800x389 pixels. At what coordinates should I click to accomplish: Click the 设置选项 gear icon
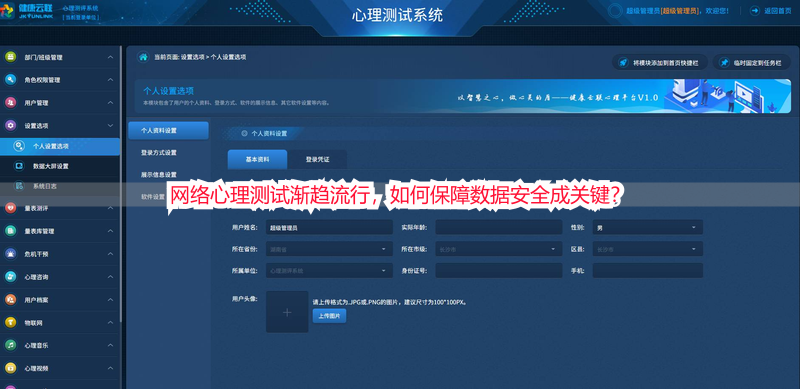point(10,125)
